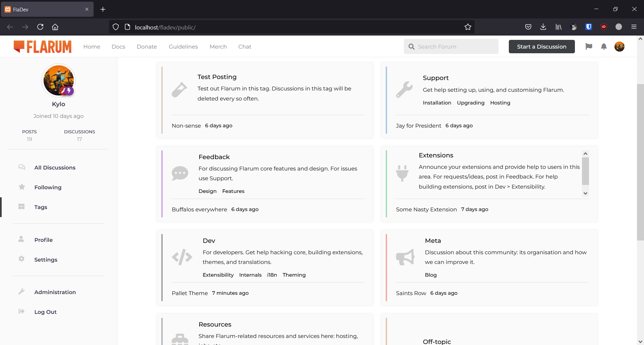Open the Some Nasty Extension discussion
This screenshot has width=644, height=345.
[426, 209]
